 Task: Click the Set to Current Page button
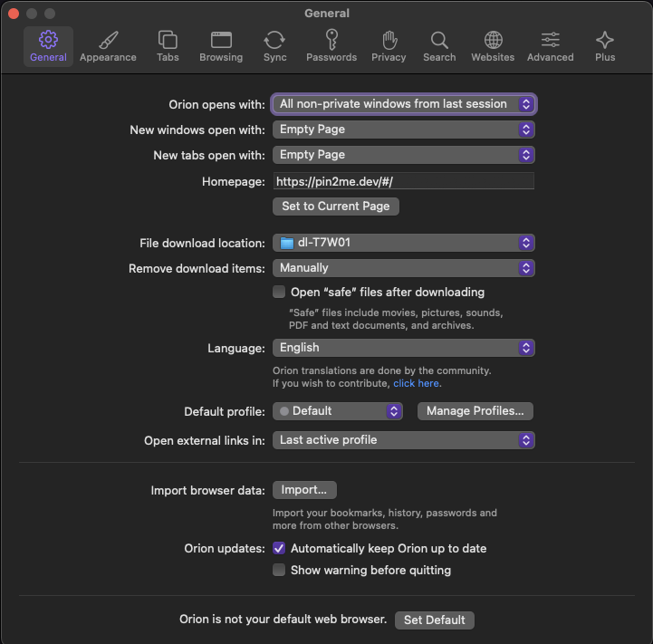[336, 207]
